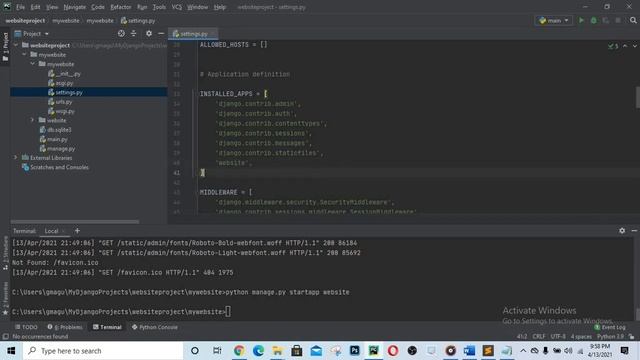Show hidden system tray icons chevron
Viewport: 640px width, 360px height.
[x=523, y=351]
